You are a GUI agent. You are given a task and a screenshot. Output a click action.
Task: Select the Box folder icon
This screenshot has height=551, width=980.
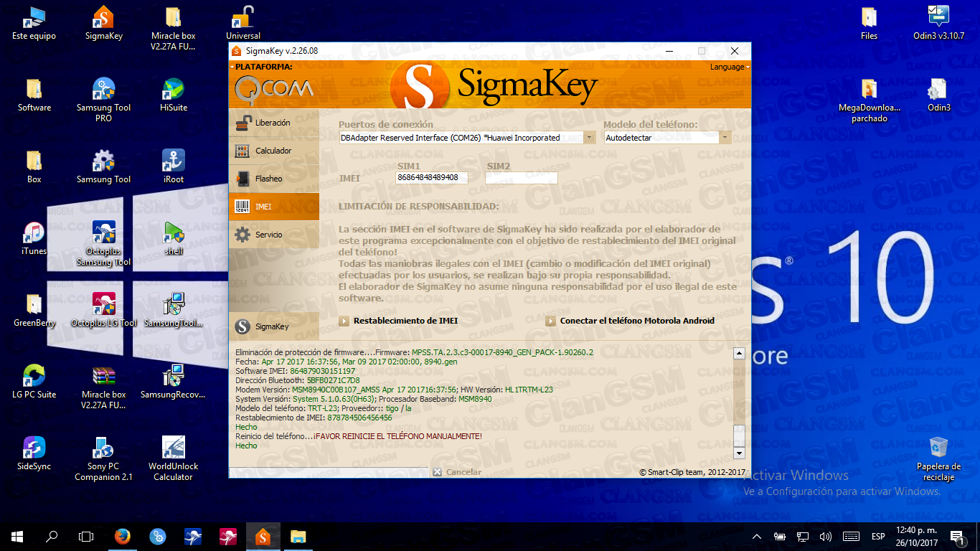(34, 166)
